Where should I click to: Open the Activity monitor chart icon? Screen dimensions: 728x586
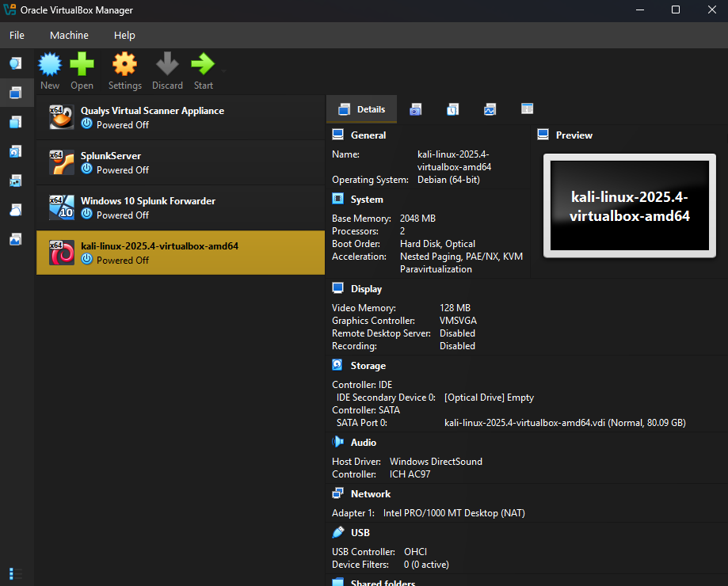(x=490, y=109)
